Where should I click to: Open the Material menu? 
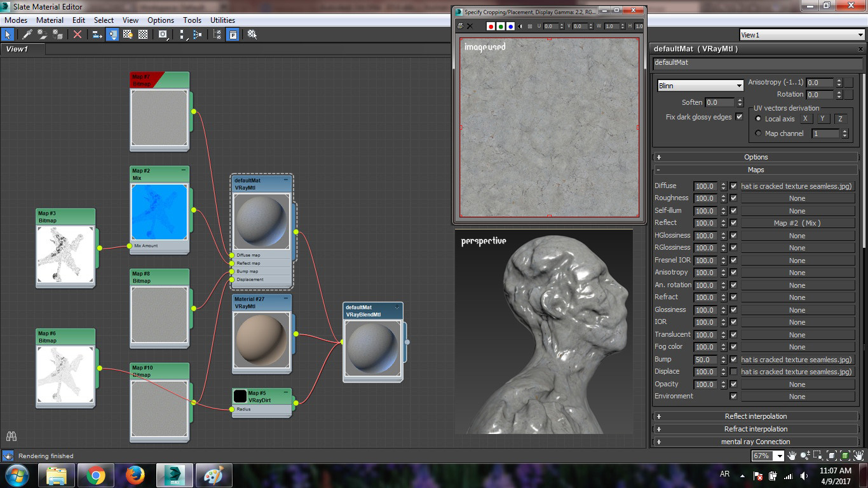(50, 20)
